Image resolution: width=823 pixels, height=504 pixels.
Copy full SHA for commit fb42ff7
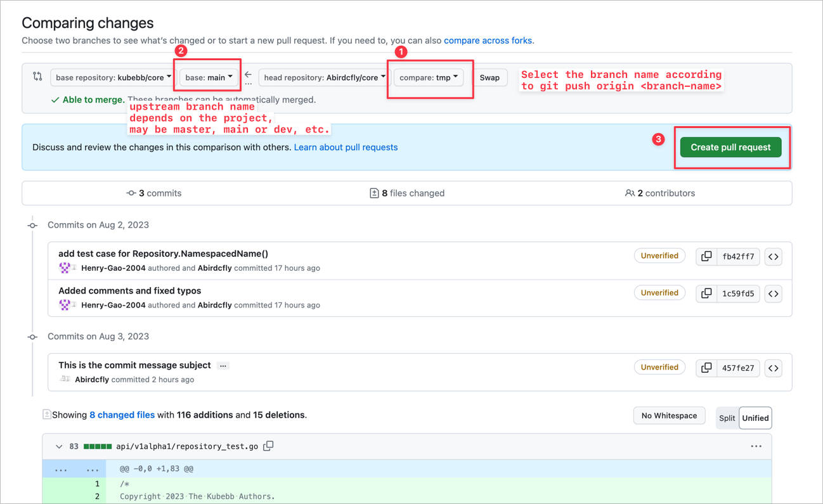706,257
